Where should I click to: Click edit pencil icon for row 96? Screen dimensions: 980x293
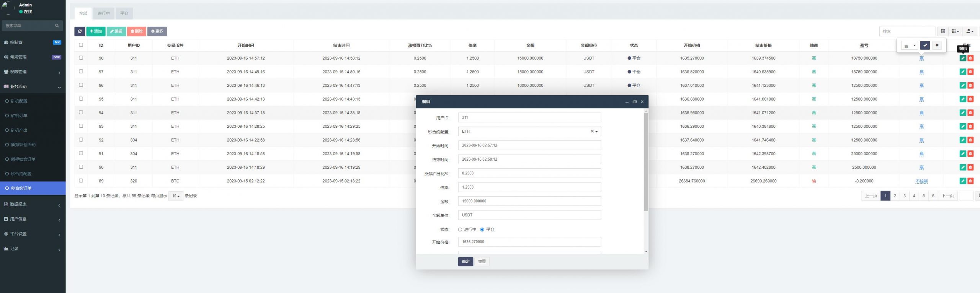click(x=963, y=85)
